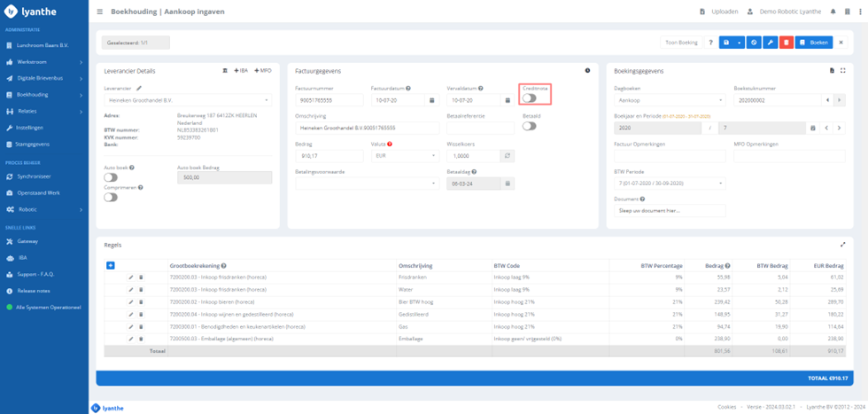868x414 pixels.
Task: Edit the Water line with pencil icon
Action: [x=131, y=289]
